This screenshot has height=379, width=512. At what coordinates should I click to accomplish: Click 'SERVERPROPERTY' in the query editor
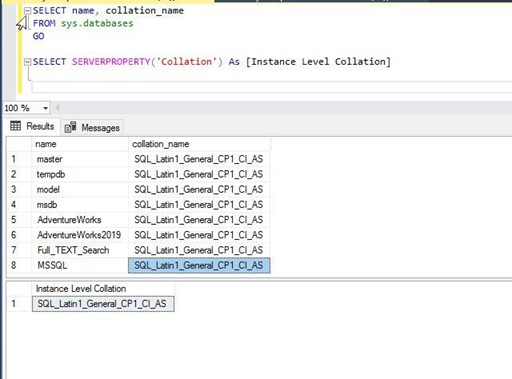coord(111,62)
